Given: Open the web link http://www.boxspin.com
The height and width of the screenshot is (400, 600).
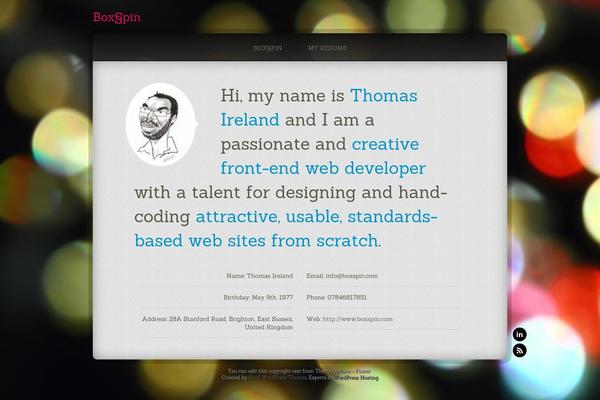Looking at the screenshot, I should (x=357, y=318).
